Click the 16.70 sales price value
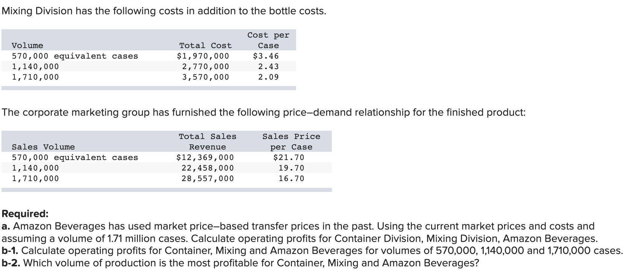644x278 pixels. 291,178
